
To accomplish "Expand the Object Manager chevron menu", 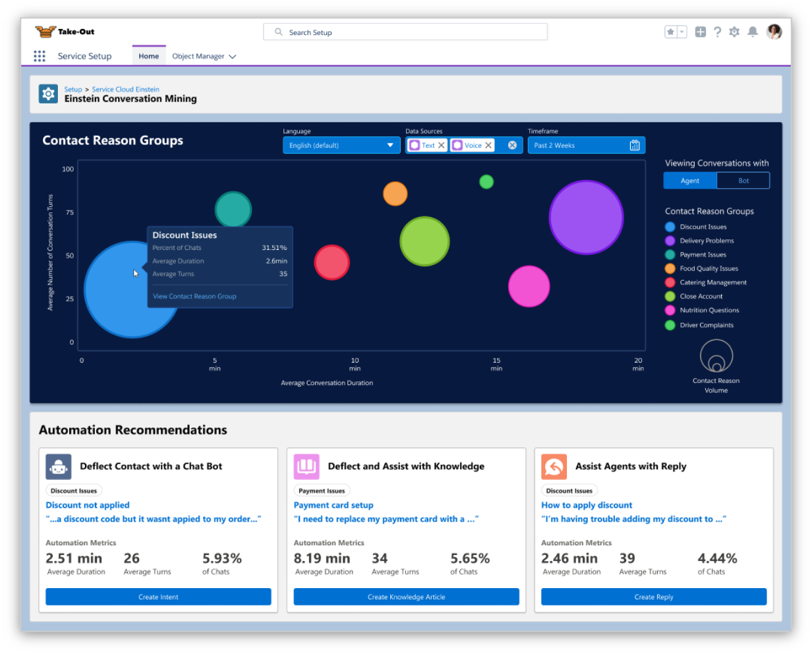I will click(x=232, y=57).
